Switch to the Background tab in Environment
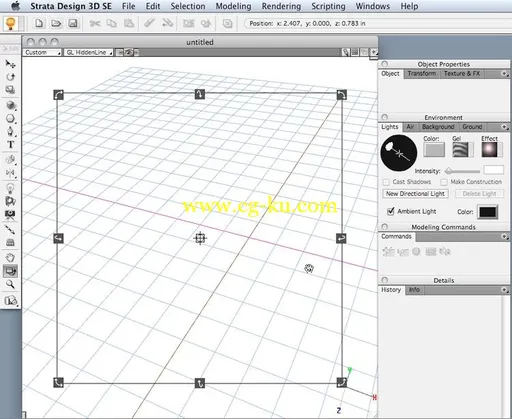This screenshot has width=512, height=419. coord(438,127)
